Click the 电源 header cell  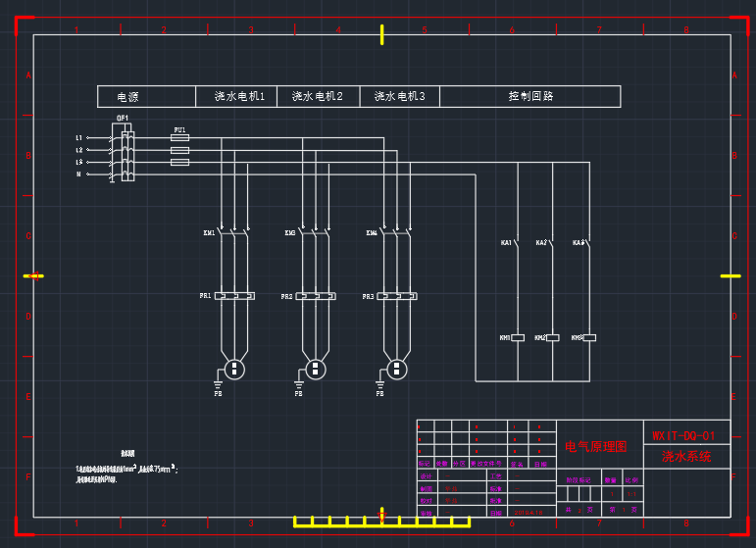coord(127,97)
